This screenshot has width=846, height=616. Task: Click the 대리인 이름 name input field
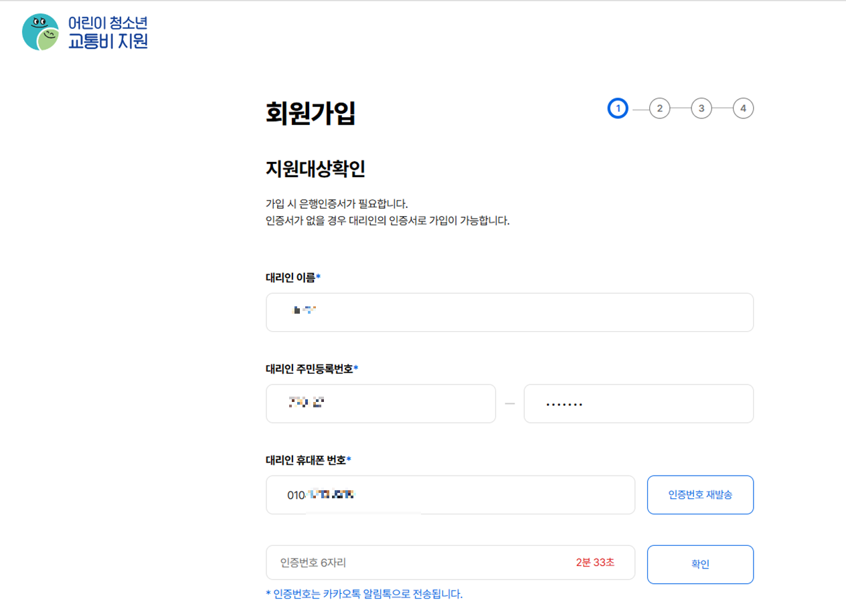pos(509,312)
